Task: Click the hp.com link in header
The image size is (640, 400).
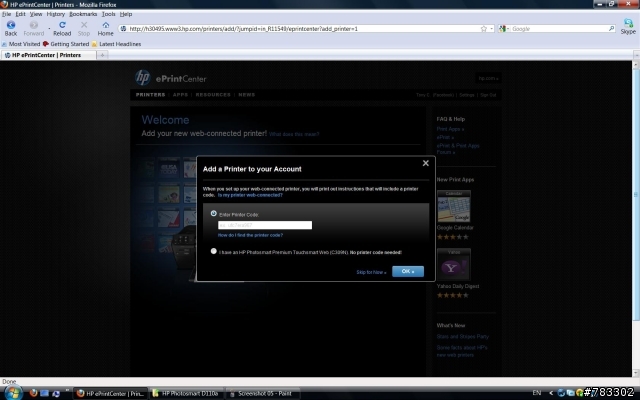Action: 488,78
